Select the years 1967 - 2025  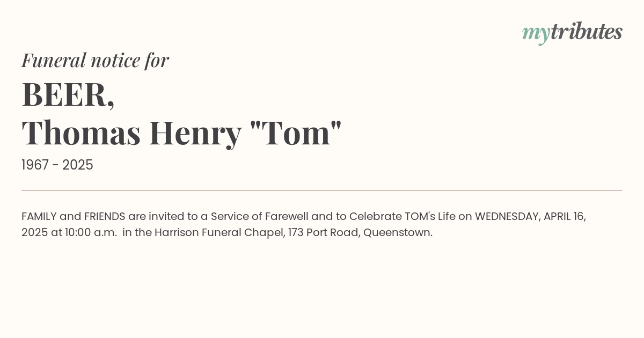click(57, 165)
